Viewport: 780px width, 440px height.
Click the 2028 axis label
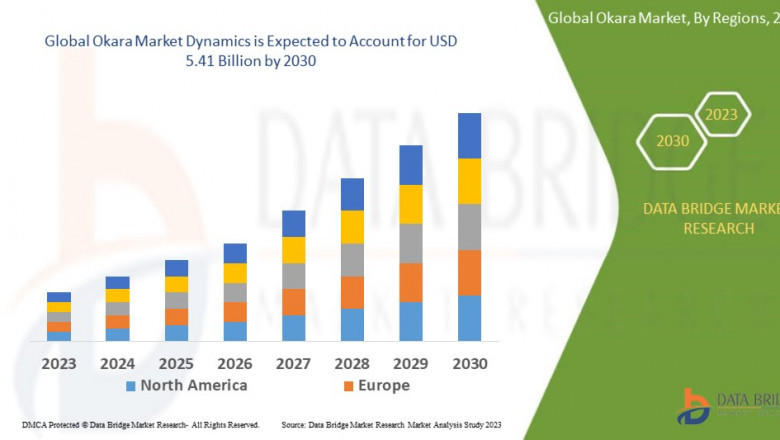352,364
